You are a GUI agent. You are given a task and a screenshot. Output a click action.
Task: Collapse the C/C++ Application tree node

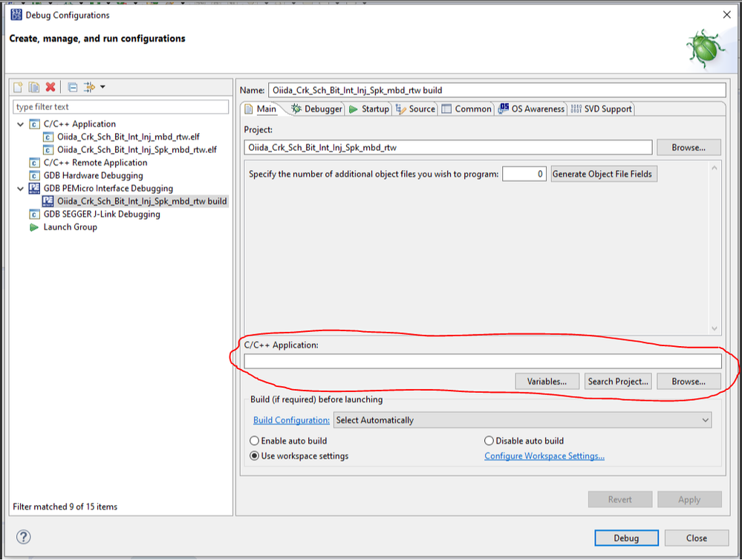point(21,124)
